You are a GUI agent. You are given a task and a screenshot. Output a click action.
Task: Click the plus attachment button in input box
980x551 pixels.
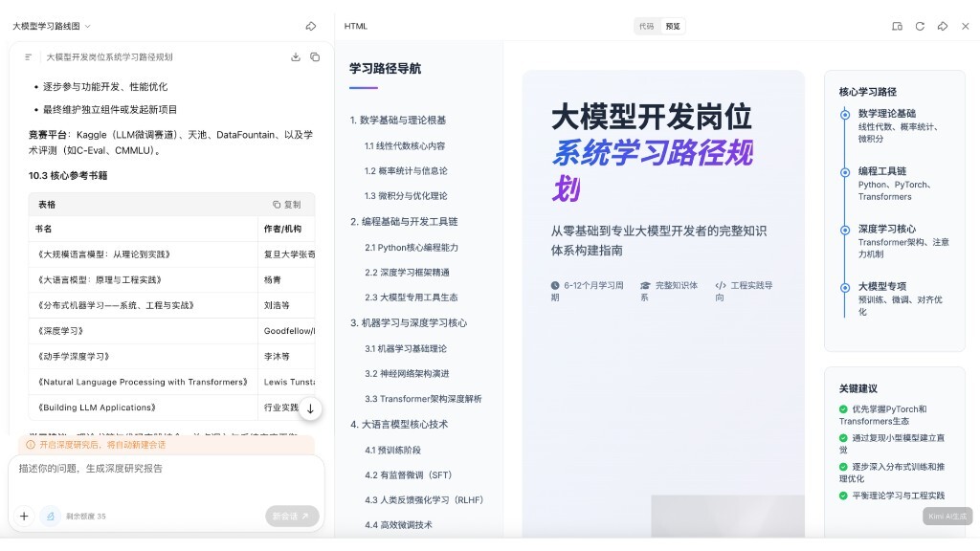[x=24, y=516]
